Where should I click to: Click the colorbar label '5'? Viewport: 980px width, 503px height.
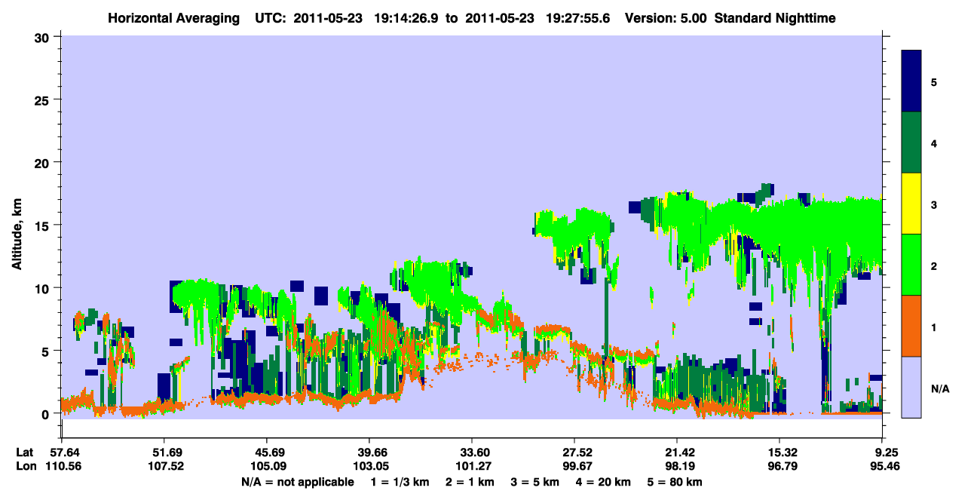tap(934, 81)
